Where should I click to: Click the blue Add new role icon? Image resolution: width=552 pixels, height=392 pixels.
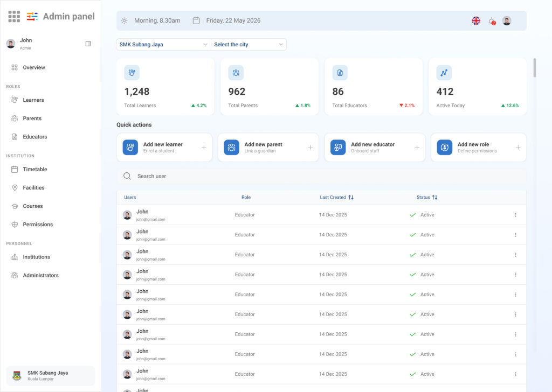pos(445,148)
